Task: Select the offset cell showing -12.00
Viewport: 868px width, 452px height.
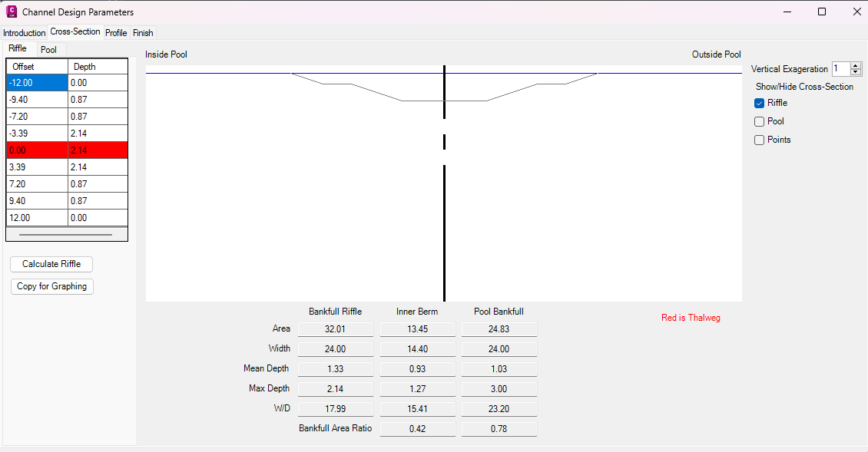Action: (37, 83)
